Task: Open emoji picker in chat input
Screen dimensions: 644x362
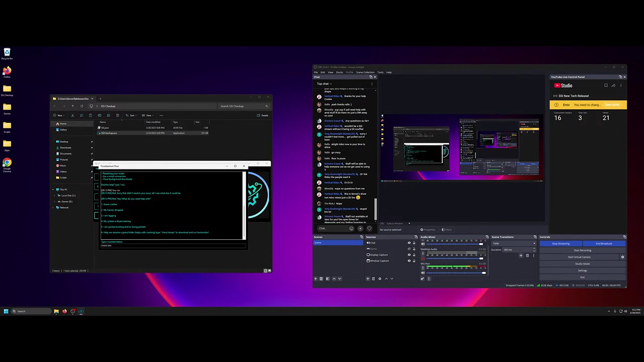Action: click(351, 229)
